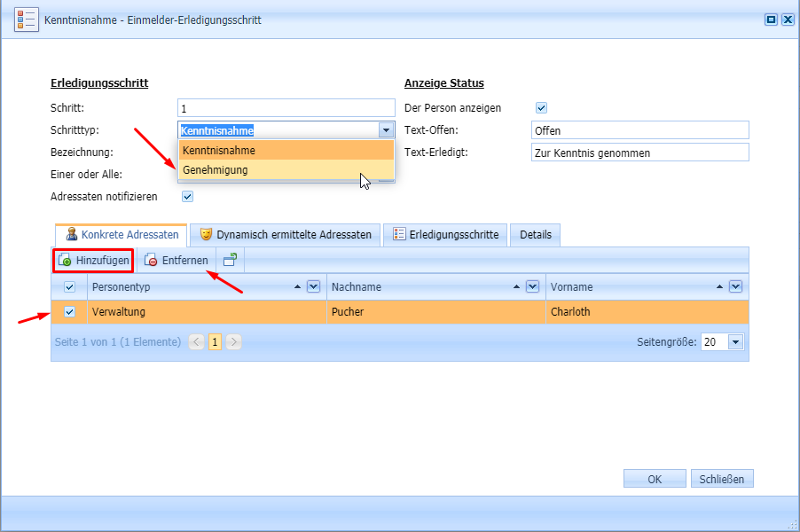Click the green export icon beside Entfernen
The width and height of the screenshot is (800, 532).
pos(230,261)
